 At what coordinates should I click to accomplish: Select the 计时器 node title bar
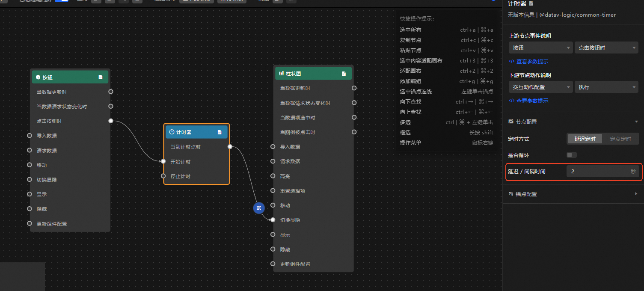click(197, 132)
